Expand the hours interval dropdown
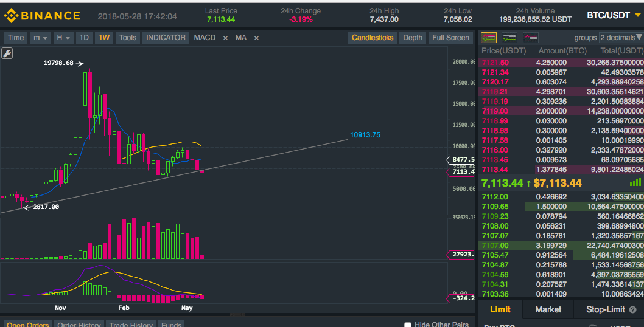 [63, 38]
